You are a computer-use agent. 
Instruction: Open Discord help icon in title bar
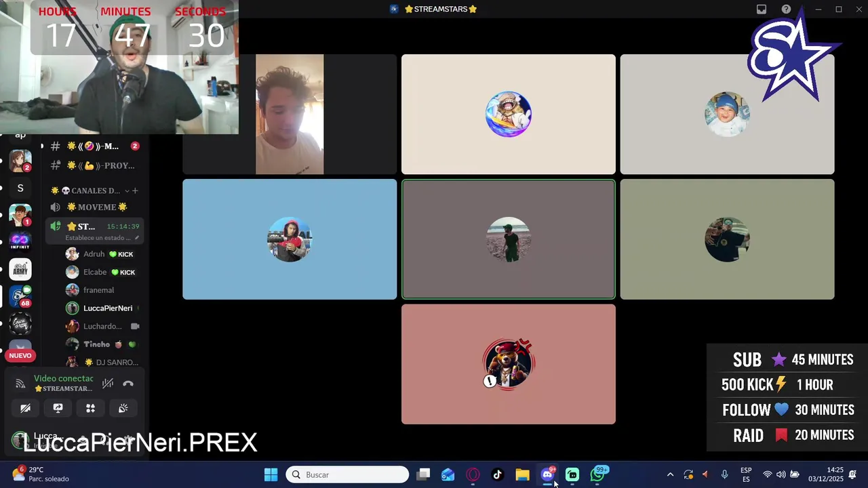pyautogui.click(x=786, y=9)
